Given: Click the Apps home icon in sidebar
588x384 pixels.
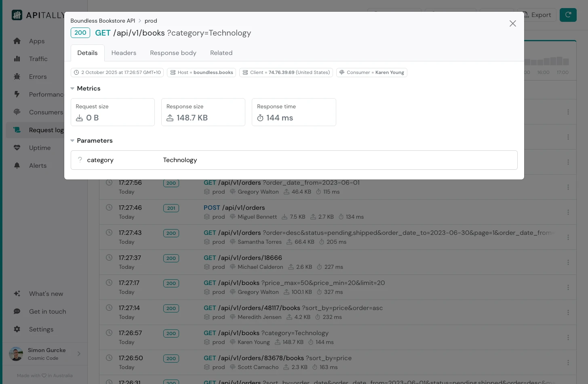Looking at the screenshot, I should pyautogui.click(x=17, y=41).
